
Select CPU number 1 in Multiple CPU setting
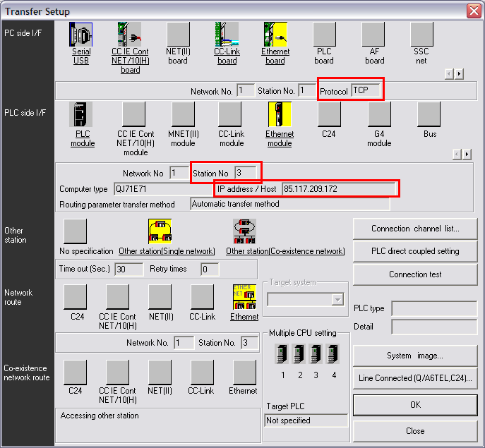tap(282, 353)
